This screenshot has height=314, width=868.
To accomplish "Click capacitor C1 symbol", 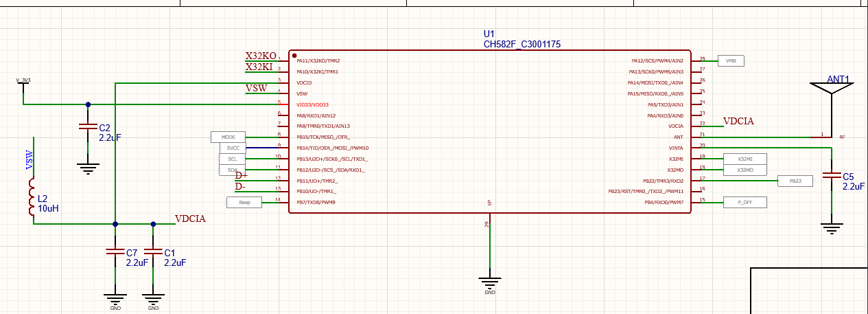I will coord(153,252).
